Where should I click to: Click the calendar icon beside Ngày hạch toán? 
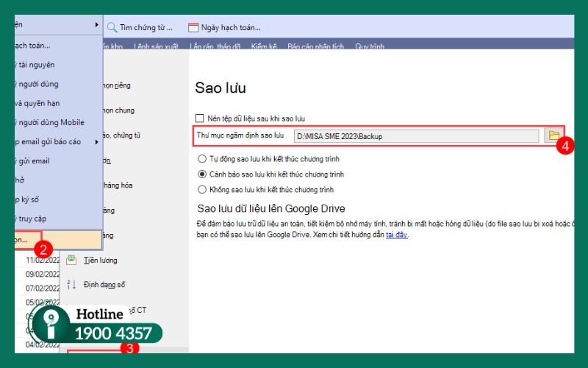(193, 27)
